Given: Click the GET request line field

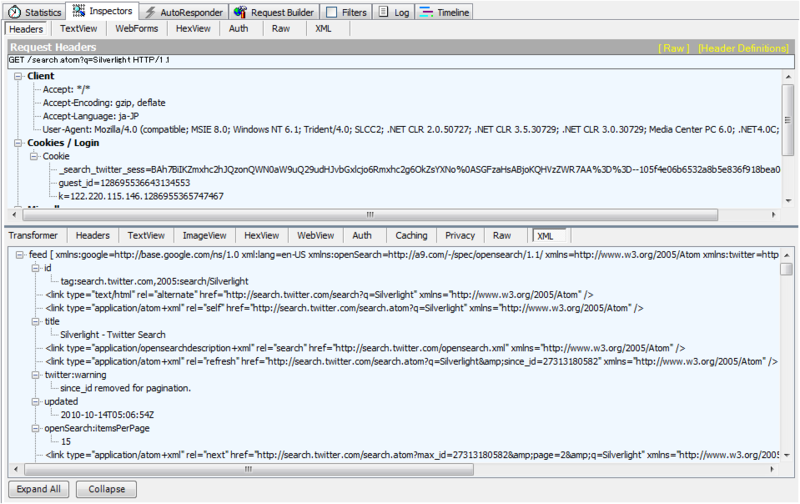Looking at the screenshot, I should (401, 60).
